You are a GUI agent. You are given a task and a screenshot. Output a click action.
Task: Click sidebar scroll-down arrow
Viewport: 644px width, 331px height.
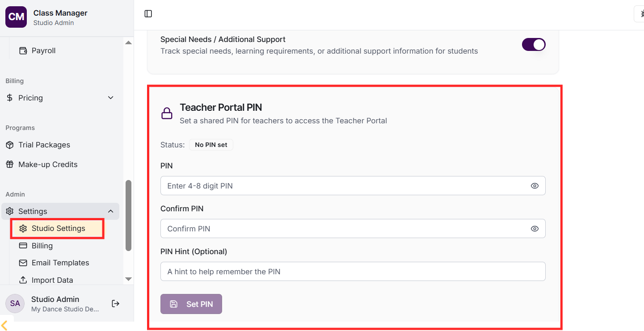point(128,279)
